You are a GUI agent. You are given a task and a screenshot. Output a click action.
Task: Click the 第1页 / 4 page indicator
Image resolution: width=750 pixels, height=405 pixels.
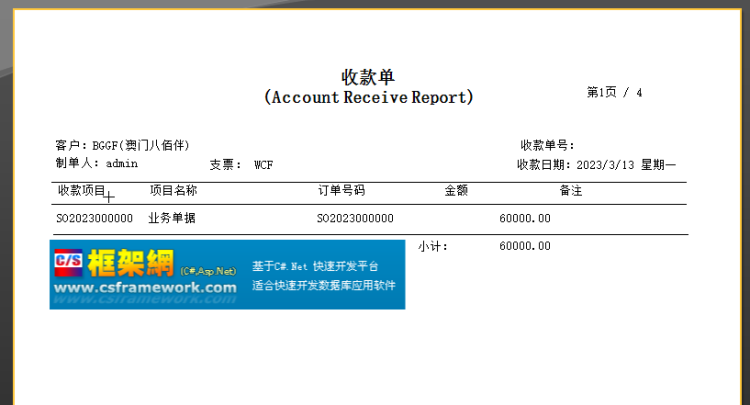pos(614,92)
